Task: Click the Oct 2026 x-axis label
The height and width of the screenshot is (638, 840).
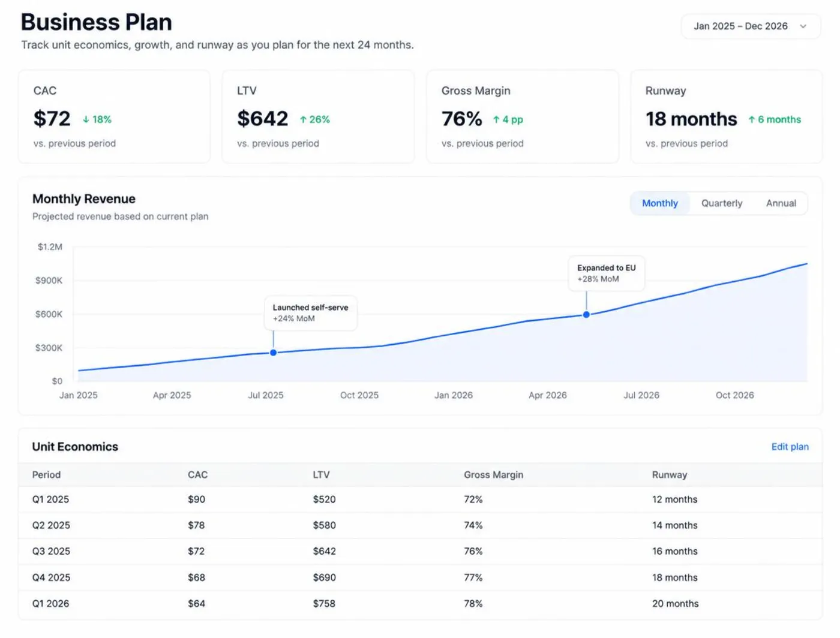Action: pyautogui.click(x=734, y=395)
